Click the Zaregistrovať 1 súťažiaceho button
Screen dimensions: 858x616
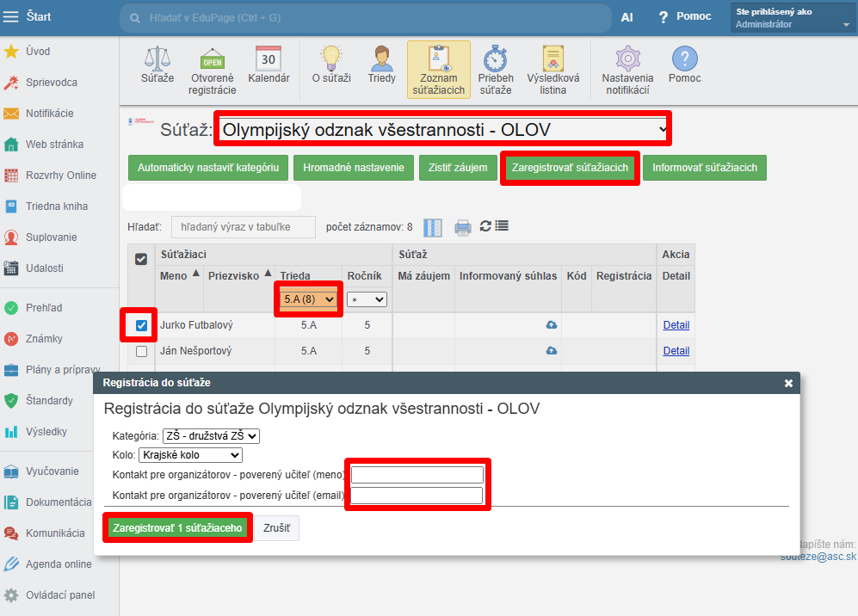click(x=177, y=527)
